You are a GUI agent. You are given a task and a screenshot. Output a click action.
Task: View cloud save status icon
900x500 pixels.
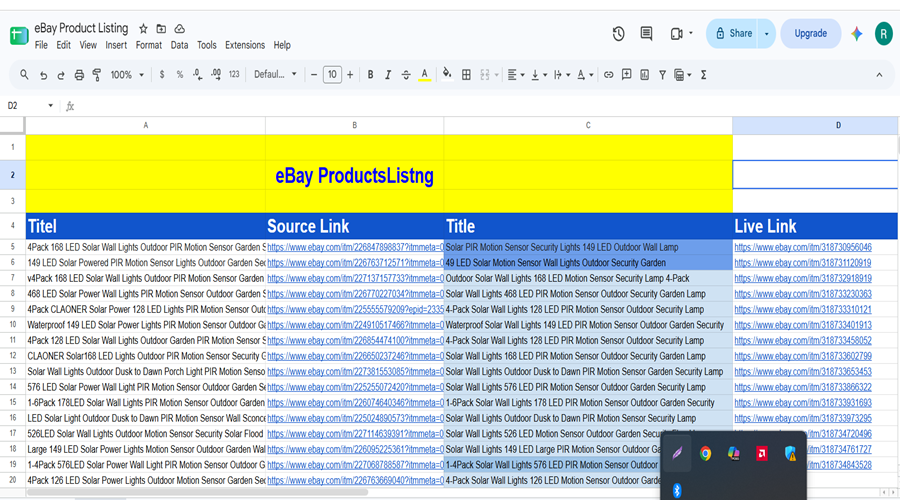click(x=180, y=28)
